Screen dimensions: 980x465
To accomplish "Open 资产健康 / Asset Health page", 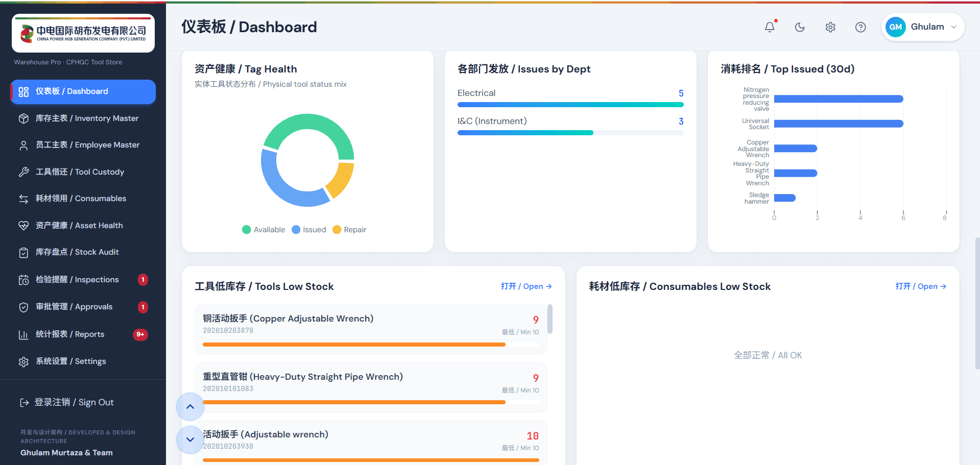I will 83,226.
